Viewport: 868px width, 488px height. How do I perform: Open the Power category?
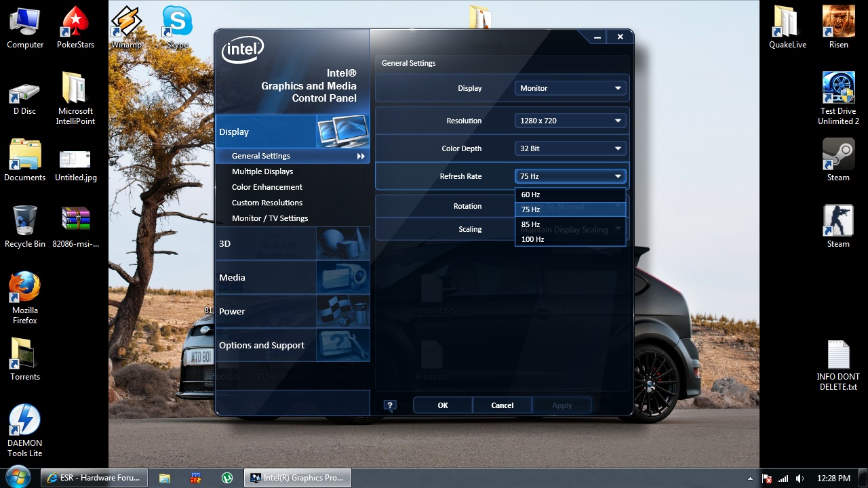pyautogui.click(x=232, y=311)
